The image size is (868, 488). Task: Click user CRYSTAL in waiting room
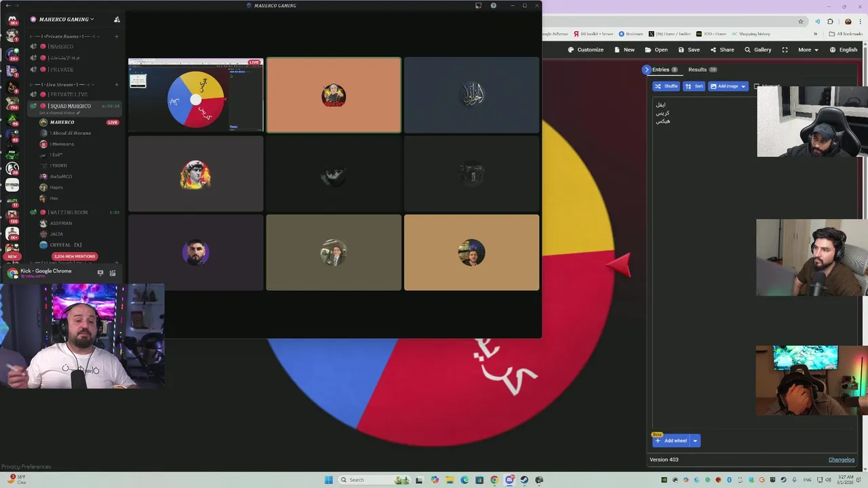click(x=66, y=245)
